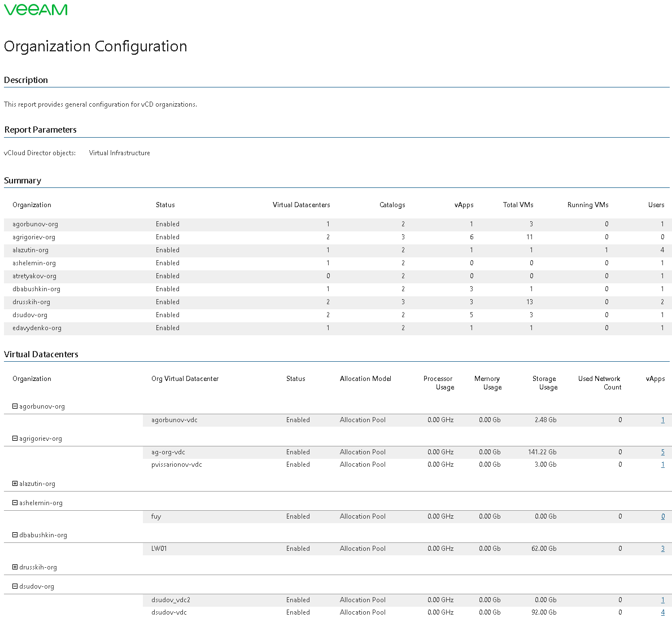Click the Virtual Datacenters column header in Summary

pos(302,205)
